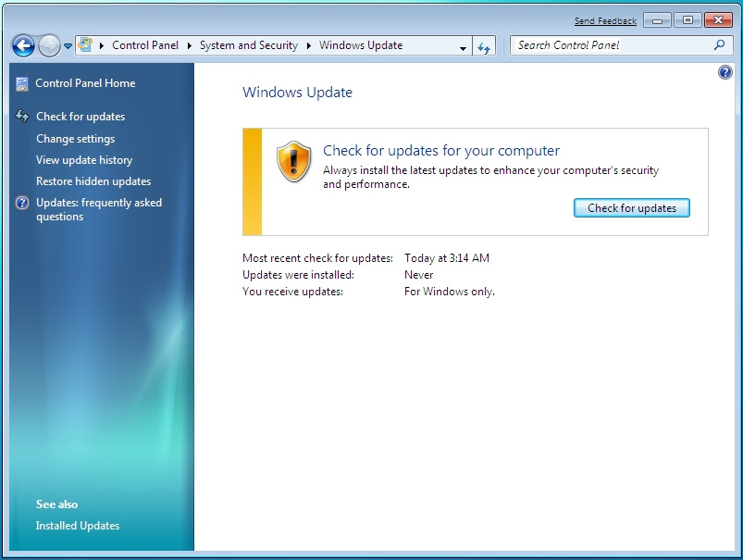Screen dimensions: 743x560
Task: Click the 'Check for updates for your computer' heading
Action: tap(441, 151)
